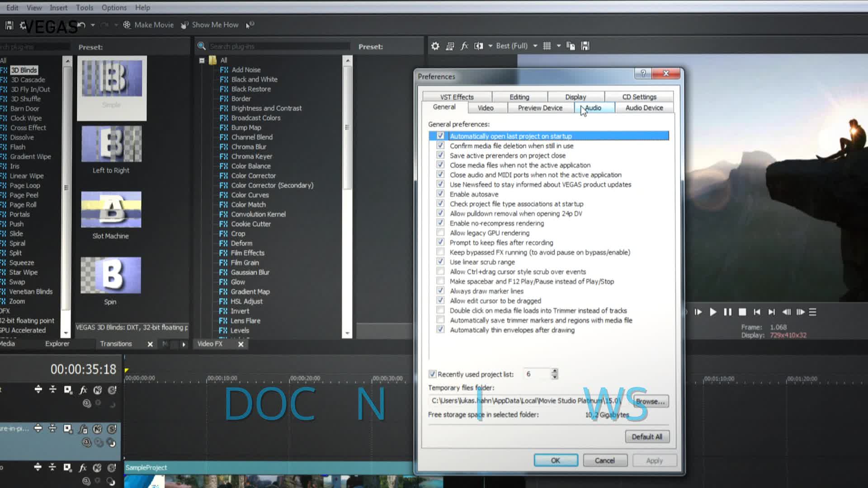Stop playback in preview window
The height and width of the screenshot is (488, 868).
coord(742,312)
